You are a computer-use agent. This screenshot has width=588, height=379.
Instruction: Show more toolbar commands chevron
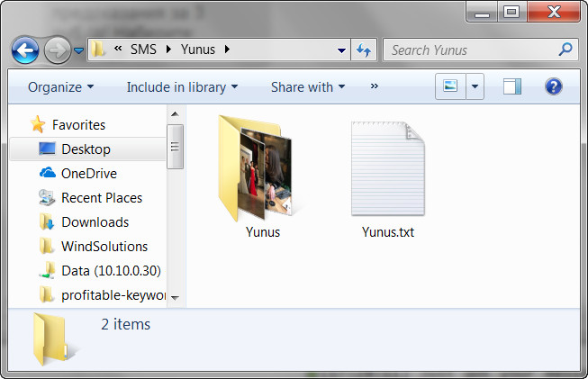click(375, 86)
